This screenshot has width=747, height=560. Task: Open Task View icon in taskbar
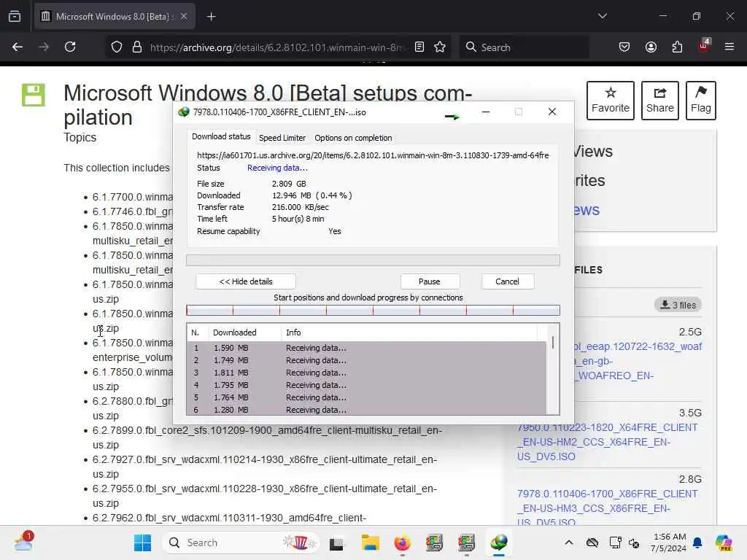pyautogui.click(x=336, y=542)
